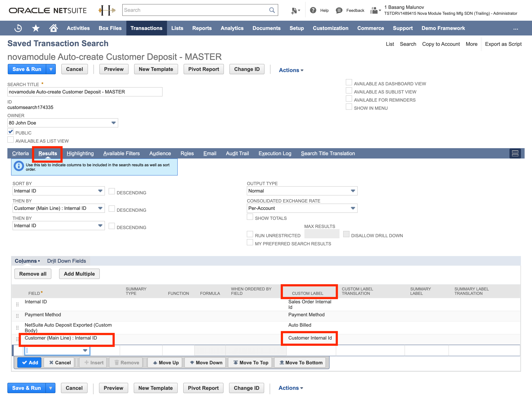Click the search magnifier icon
The height and width of the screenshot is (402, 532).
pyautogui.click(x=272, y=10)
